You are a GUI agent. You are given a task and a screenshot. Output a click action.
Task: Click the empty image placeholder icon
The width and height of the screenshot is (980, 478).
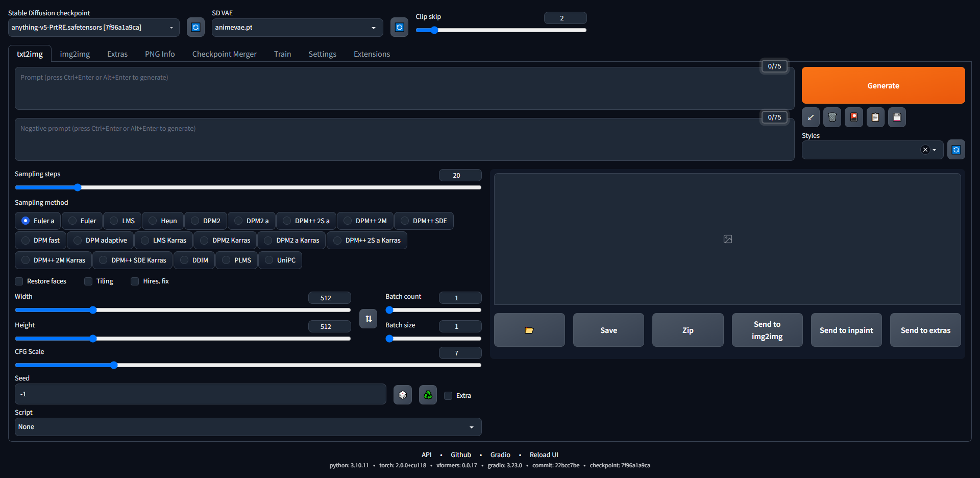click(728, 239)
